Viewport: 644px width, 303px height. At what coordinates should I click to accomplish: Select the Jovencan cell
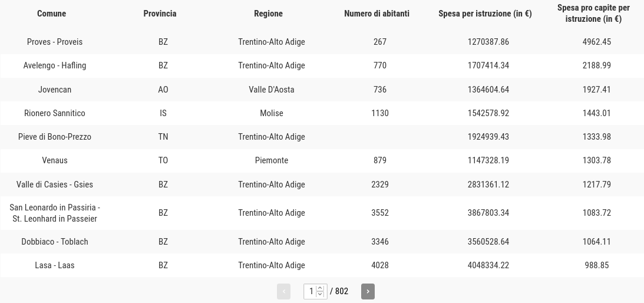55,90
